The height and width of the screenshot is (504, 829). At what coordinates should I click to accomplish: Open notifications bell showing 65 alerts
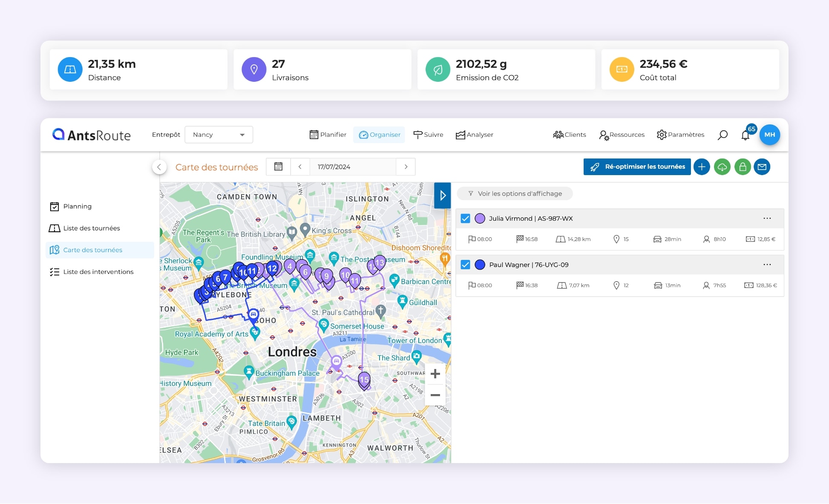click(x=746, y=135)
